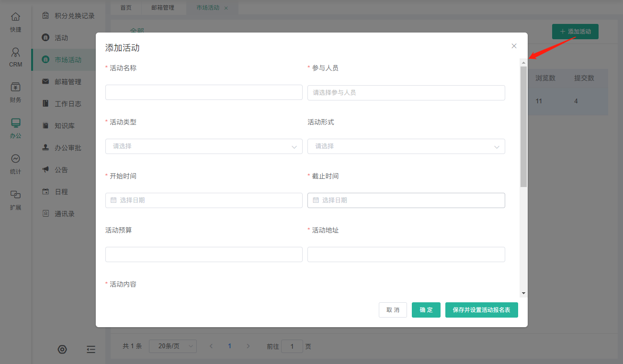
Task: Click the 知识库 book icon
Action: click(45, 126)
